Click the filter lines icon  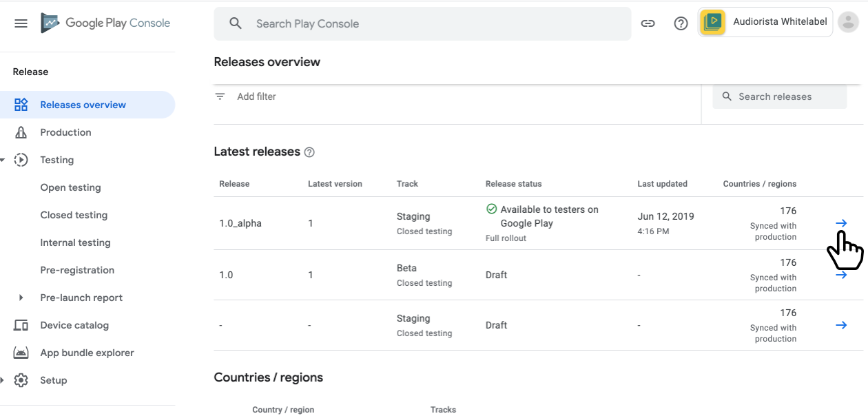(220, 96)
